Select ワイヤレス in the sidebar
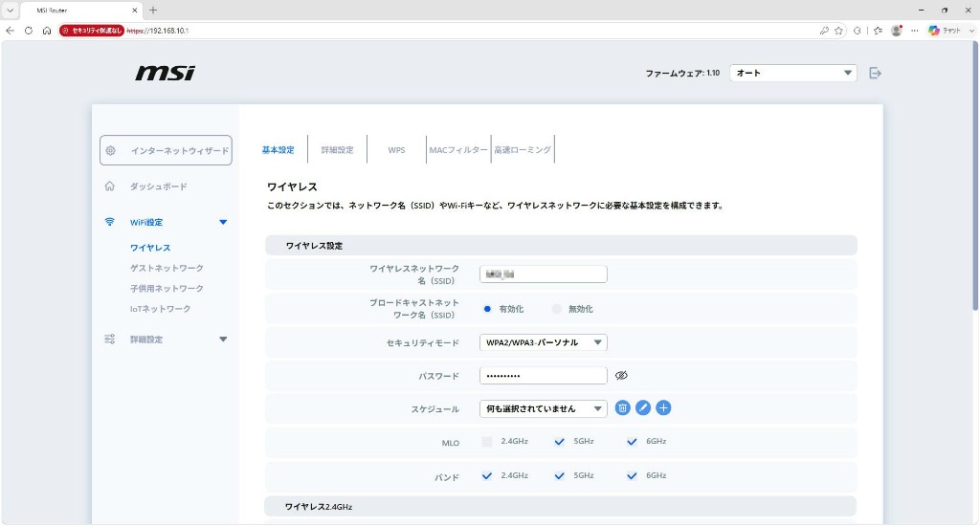Image resolution: width=980 pixels, height=526 pixels. [x=150, y=248]
